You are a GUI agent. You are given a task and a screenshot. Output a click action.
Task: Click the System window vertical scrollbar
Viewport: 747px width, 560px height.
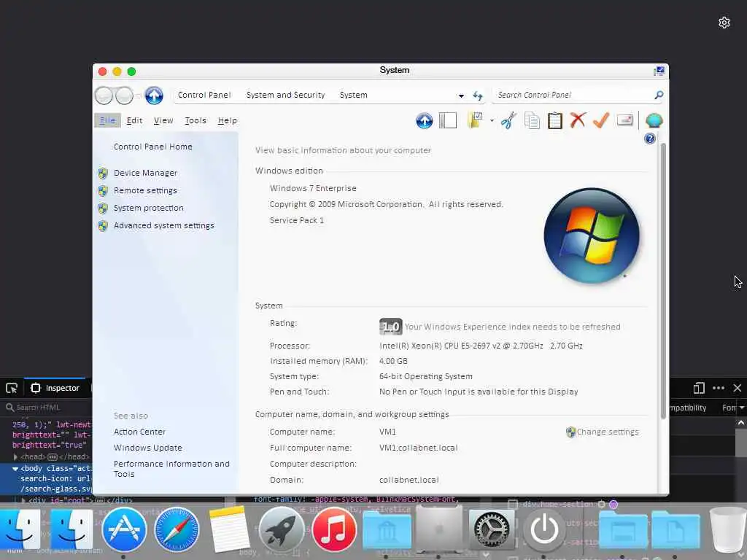(x=663, y=281)
